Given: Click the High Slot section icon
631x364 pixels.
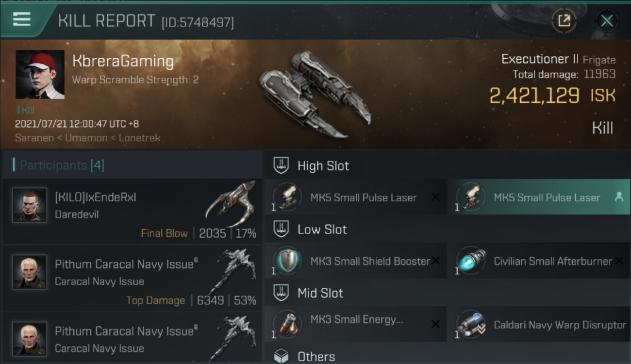Looking at the screenshot, I should point(281,165).
